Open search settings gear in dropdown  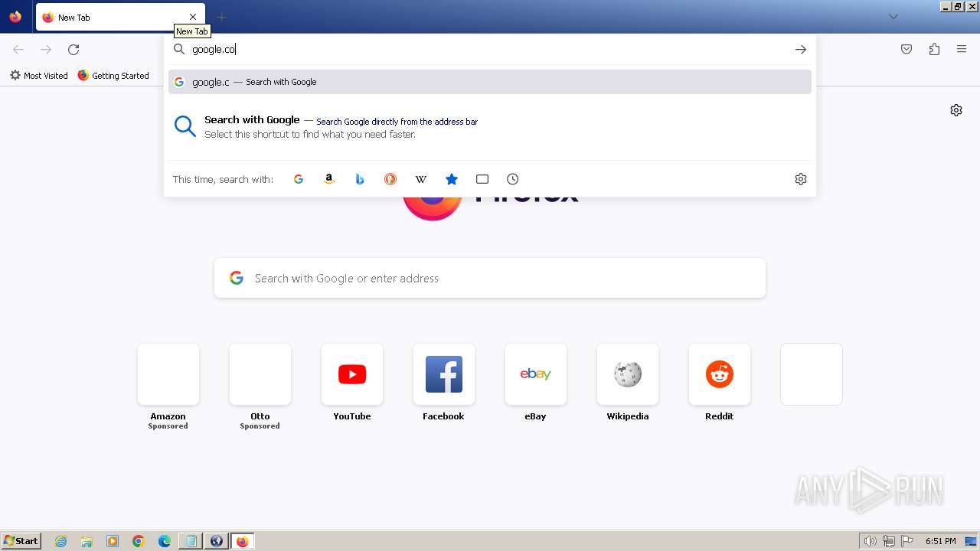pos(801,179)
